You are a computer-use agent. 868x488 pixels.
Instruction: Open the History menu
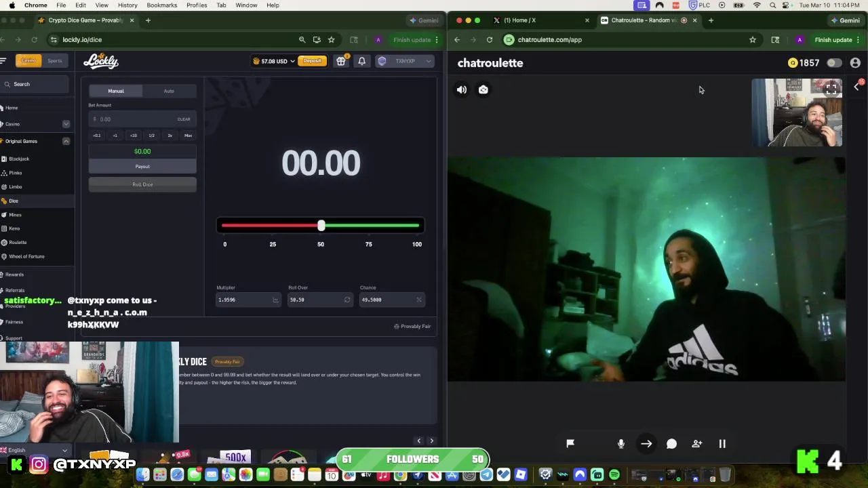pos(127,5)
